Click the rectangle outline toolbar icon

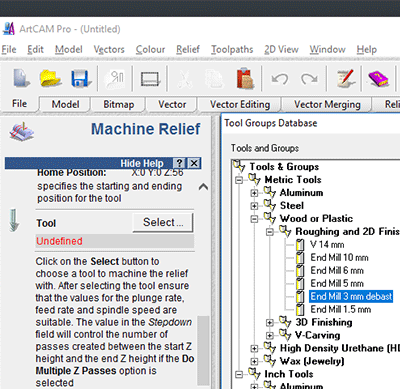(150, 79)
